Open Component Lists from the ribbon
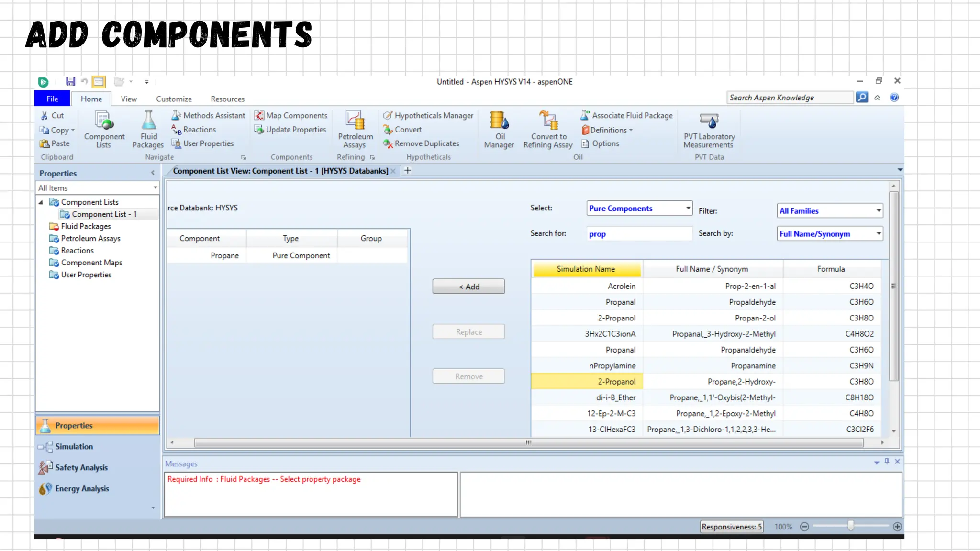Image resolution: width=980 pixels, height=551 pixels. tap(104, 130)
